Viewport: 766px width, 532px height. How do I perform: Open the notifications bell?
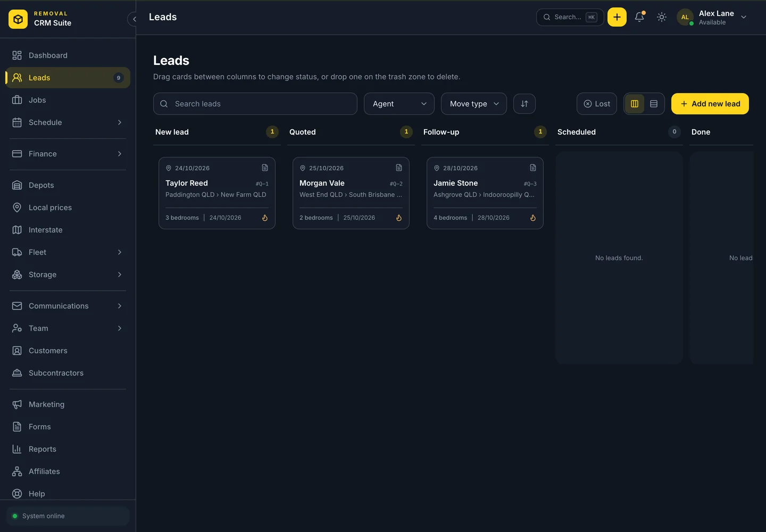[639, 17]
